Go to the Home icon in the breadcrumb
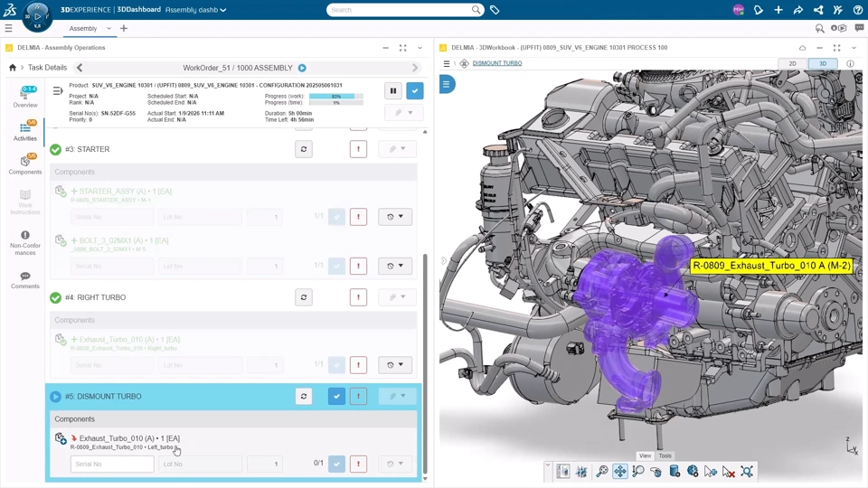The height and width of the screenshot is (488, 868). pyautogui.click(x=12, y=68)
